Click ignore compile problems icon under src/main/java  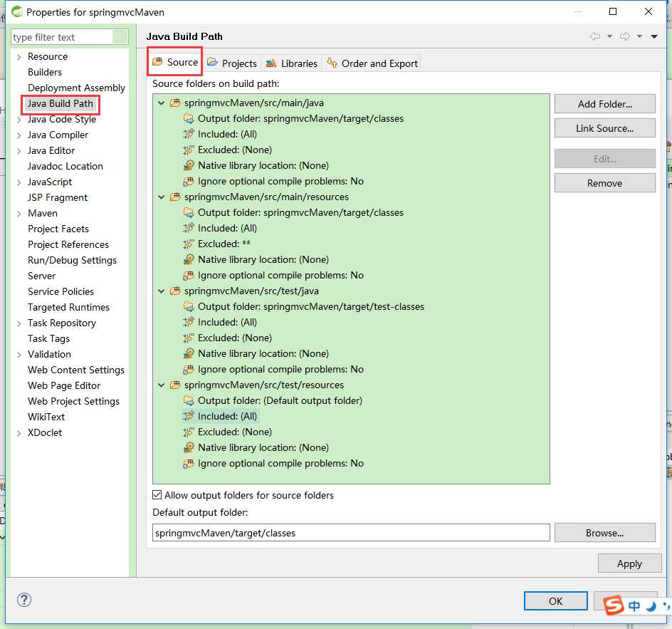189,182
